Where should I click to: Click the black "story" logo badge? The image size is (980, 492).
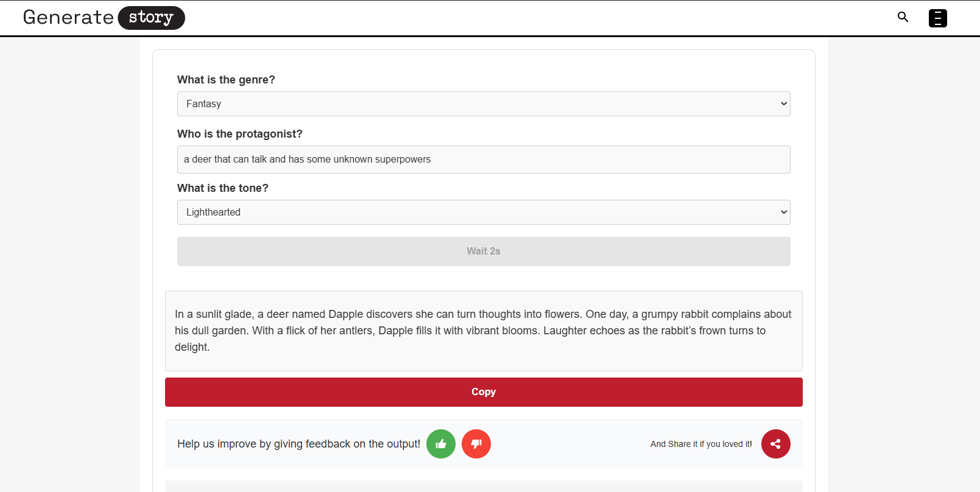tap(151, 18)
